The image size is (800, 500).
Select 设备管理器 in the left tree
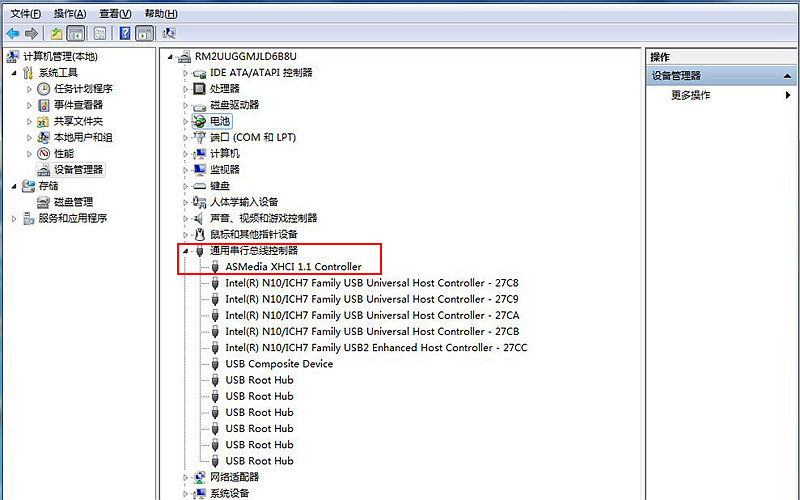point(79,170)
